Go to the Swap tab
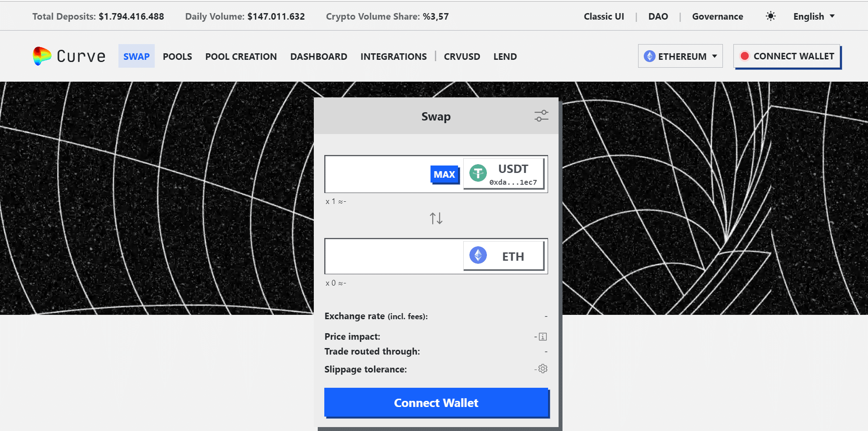The image size is (868, 431). 136,56
